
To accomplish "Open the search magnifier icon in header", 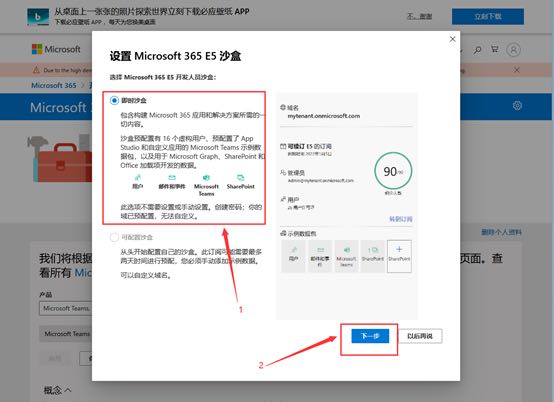I will tap(478, 50).
